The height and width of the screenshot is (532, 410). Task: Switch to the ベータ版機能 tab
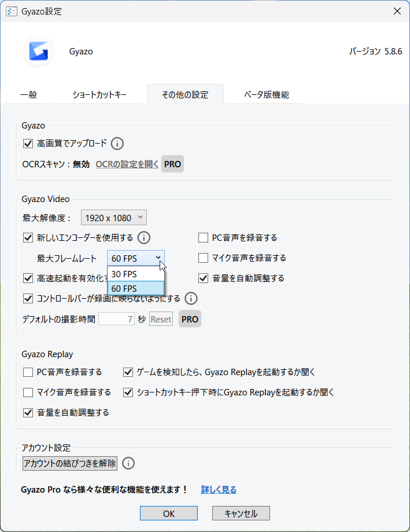click(265, 94)
